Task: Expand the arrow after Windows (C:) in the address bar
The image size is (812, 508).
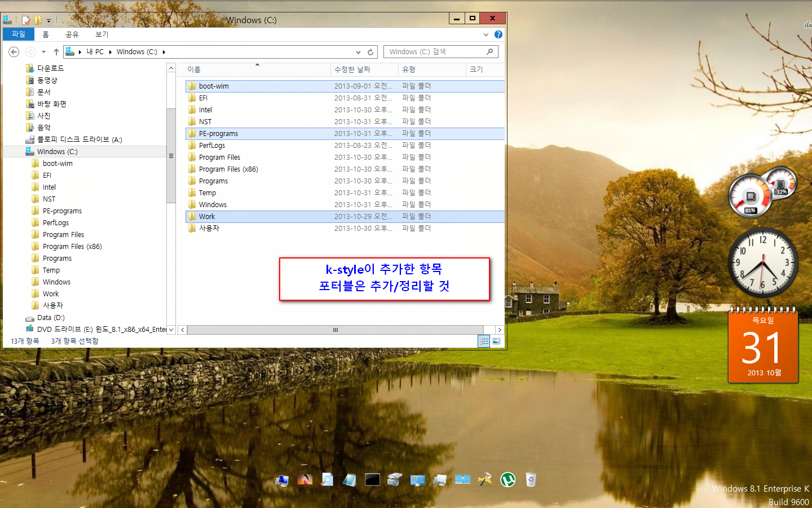Action: (164, 52)
